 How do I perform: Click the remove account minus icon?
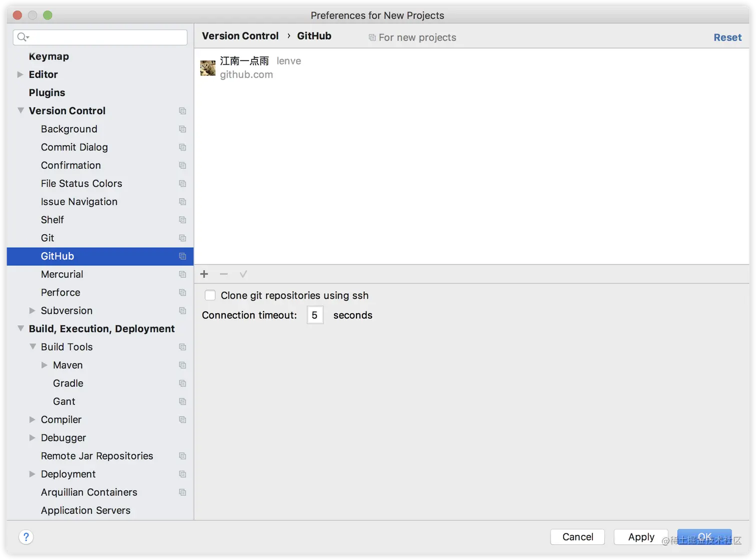point(223,274)
